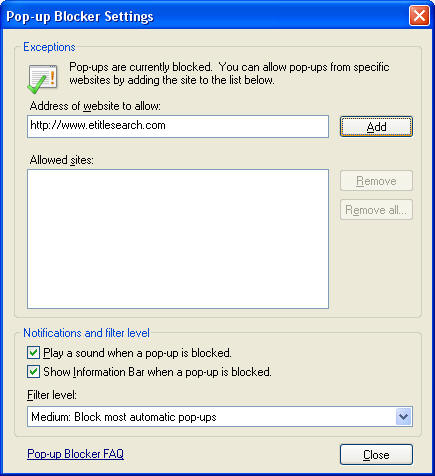Toggle Play a sound when pop-up blocked
Viewport: 435px width, 476px height.
(x=33, y=353)
